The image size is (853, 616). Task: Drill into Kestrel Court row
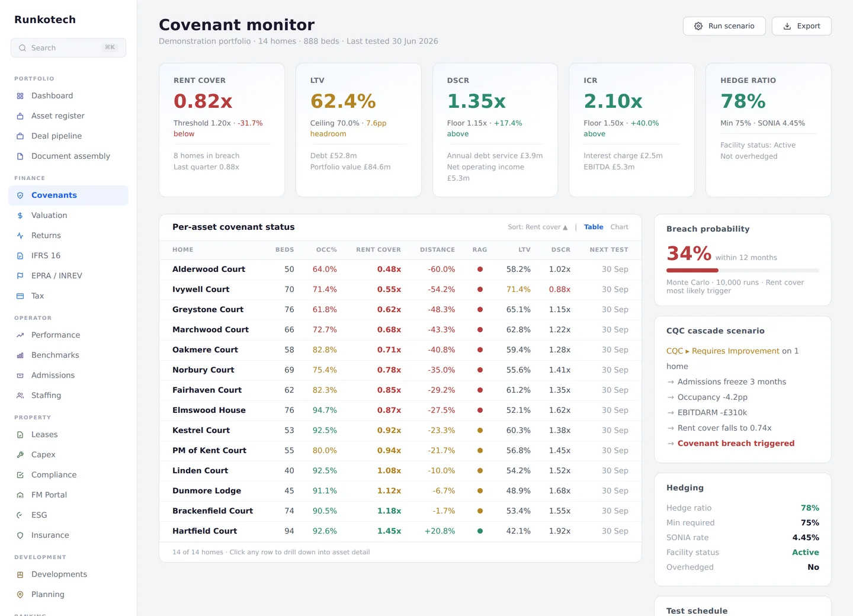400,431
